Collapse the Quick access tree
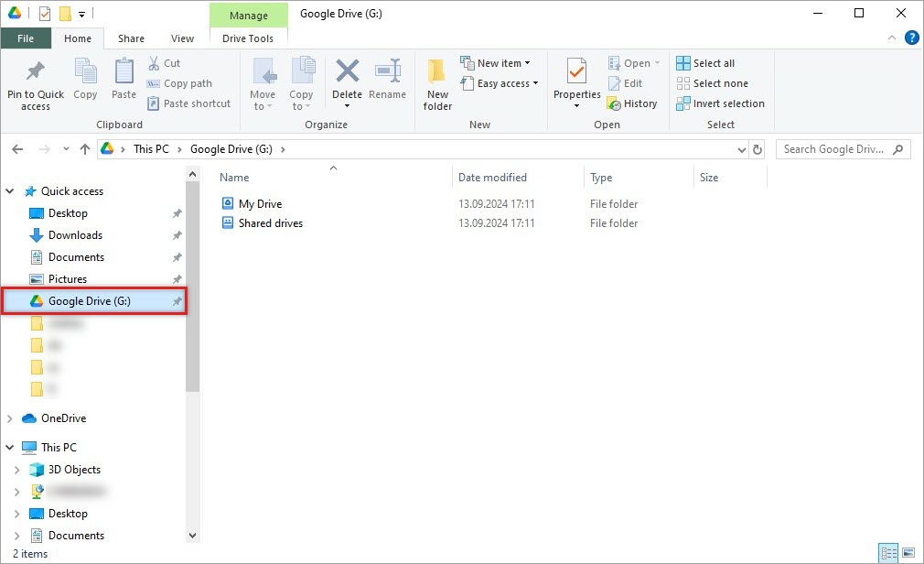 10,191
